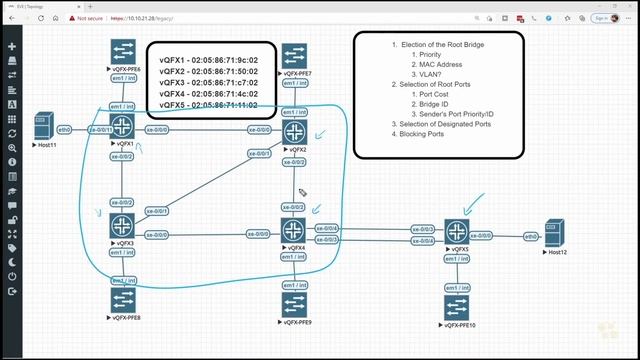Click the tag icon in sidebar
Screen dimensions: 640x360
point(12,248)
